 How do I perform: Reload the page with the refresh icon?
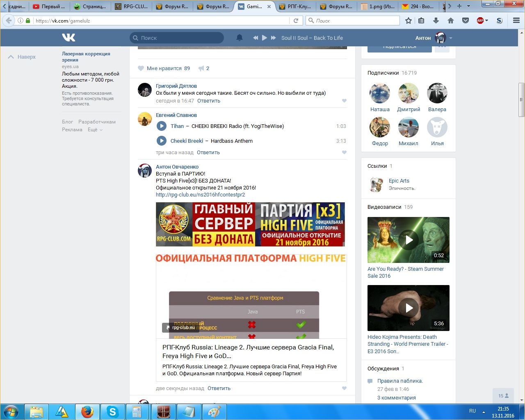pyautogui.click(x=296, y=21)
